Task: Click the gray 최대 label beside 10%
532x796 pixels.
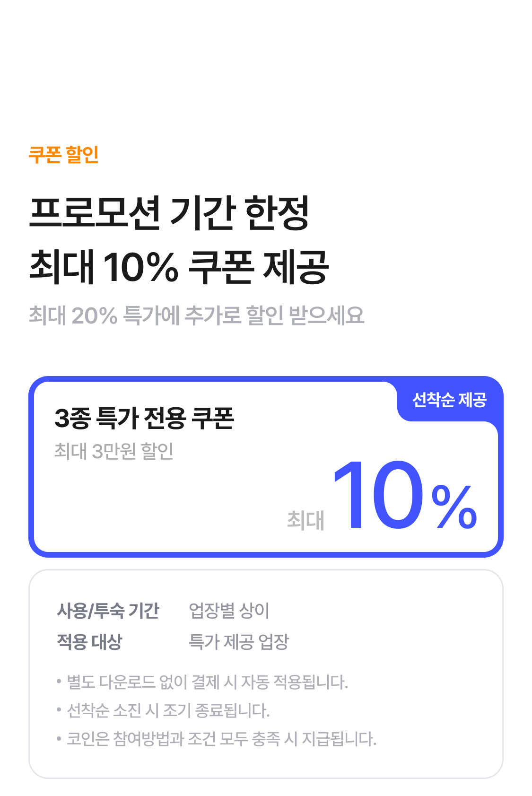Action: click(305, 520)
